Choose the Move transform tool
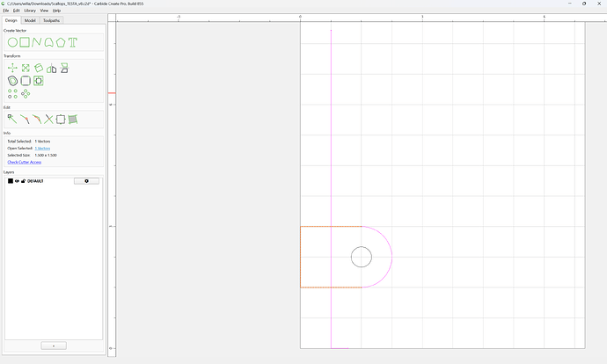607x364 pixels. coord(12,68)
